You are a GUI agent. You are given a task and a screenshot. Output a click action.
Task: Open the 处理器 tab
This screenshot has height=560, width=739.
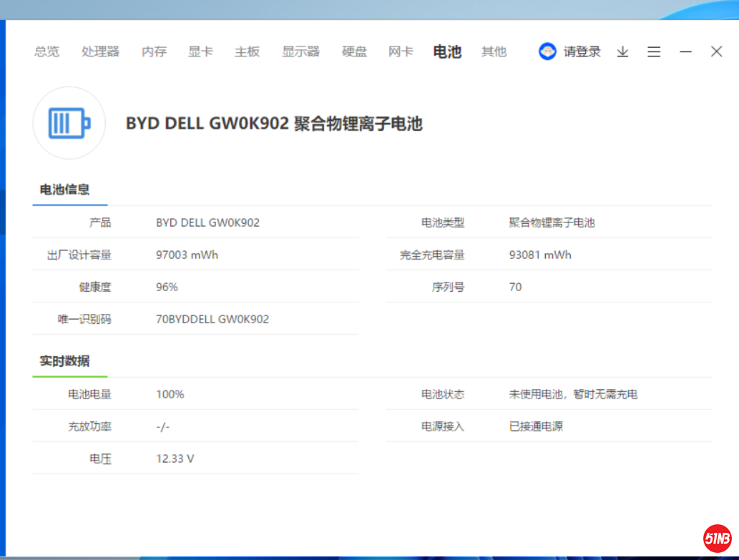[x=100, y=51]
